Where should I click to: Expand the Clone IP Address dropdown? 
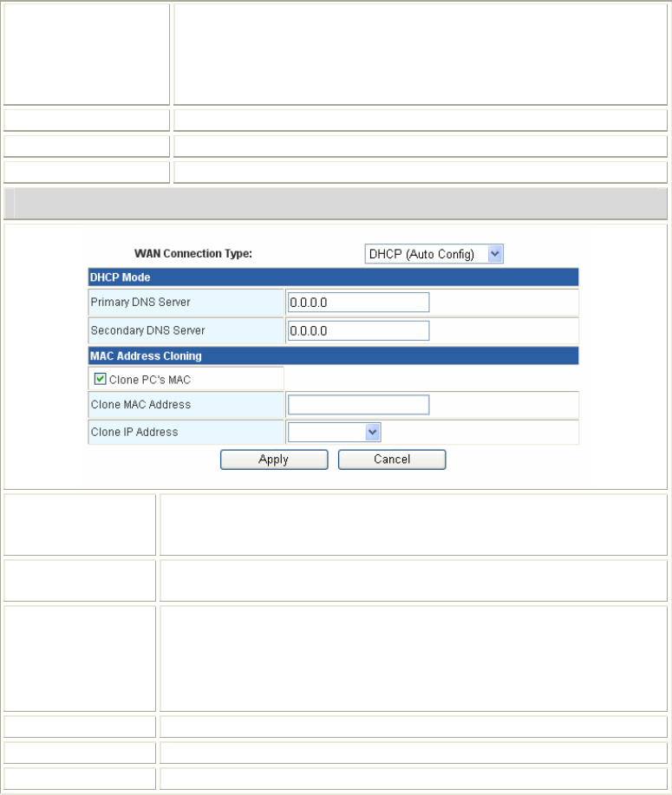coord(334,432)
